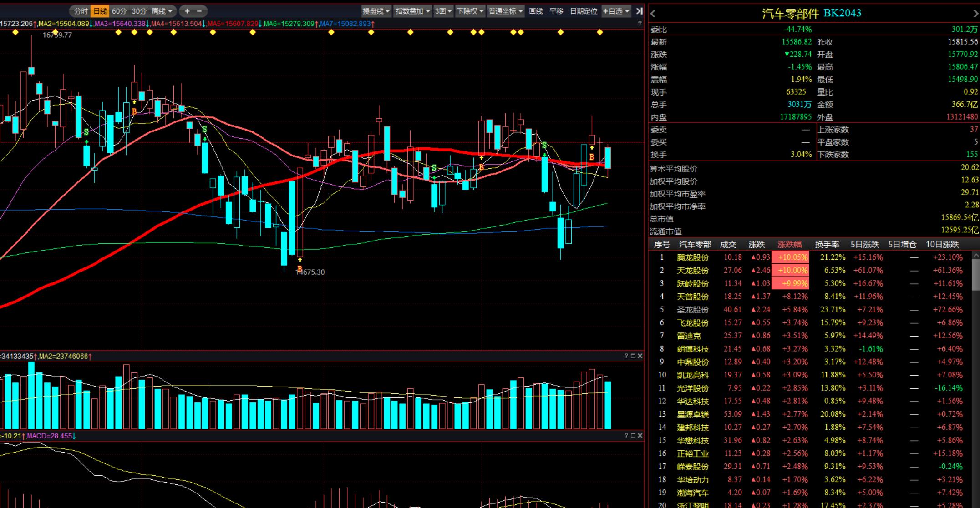Select the 日线 daily tab
The width and height of the screenshot is (980, 508).
[x=100, y=11]
